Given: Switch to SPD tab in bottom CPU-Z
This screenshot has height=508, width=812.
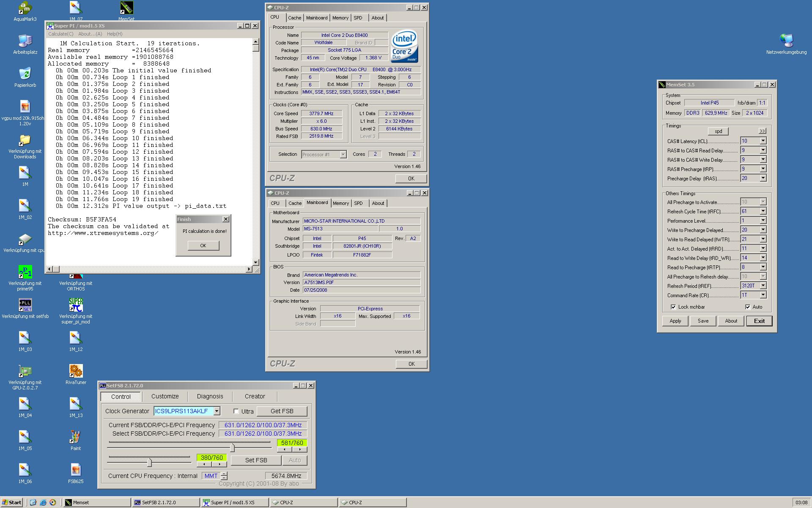Looking at the screenshot, I should 358,203.
